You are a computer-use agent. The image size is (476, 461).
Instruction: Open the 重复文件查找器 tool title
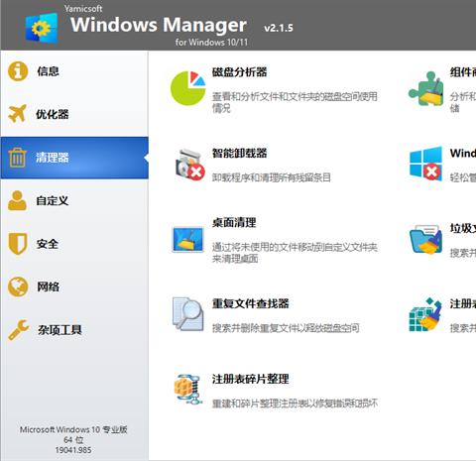click(x=250, y=303)
